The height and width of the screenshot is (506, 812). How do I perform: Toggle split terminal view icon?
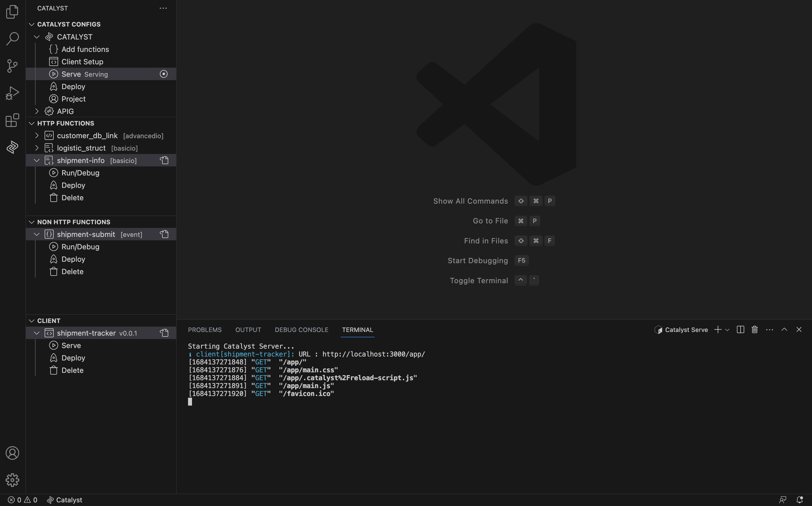pyautogui.click(x=740, y=329)
